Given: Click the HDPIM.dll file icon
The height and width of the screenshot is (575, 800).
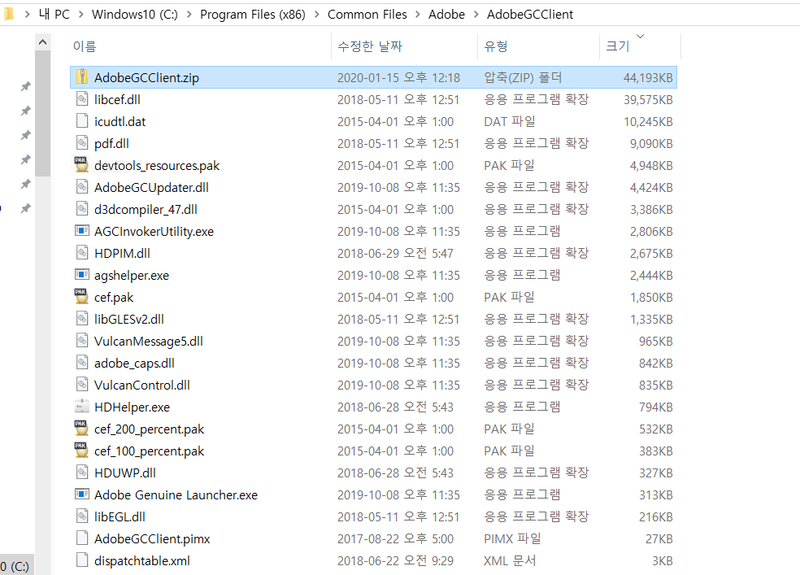Looking at the screenshot, I should point(82,253).
